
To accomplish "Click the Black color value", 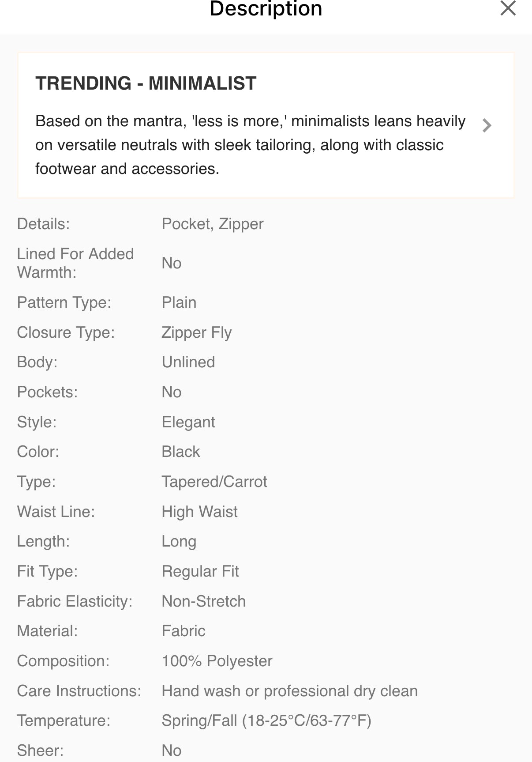I will (x=181, y=452).
